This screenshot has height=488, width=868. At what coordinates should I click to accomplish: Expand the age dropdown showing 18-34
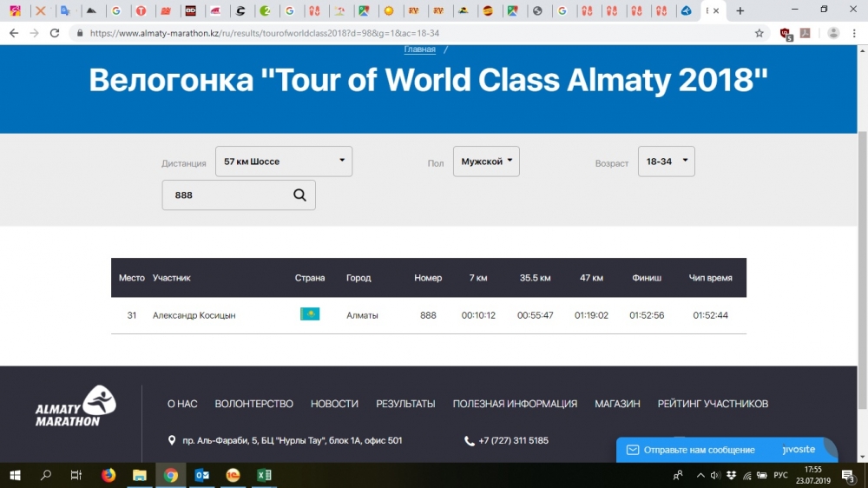[x=666, y=162]
